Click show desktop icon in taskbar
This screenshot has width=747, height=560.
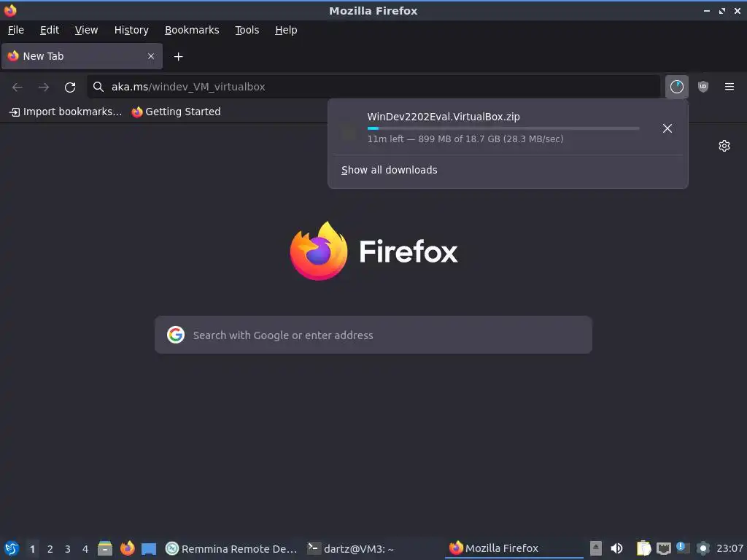tap(149, 548)
